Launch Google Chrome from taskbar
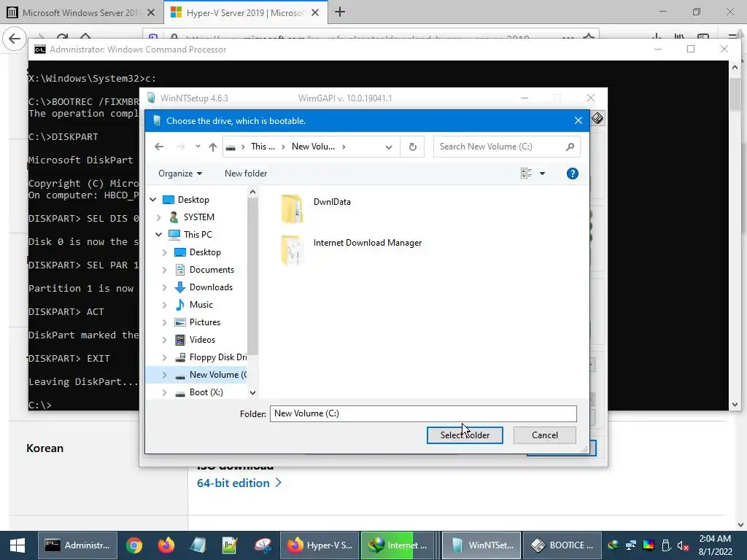The width and height of the screenshot is (747, 560). click(x=134, y=545)
